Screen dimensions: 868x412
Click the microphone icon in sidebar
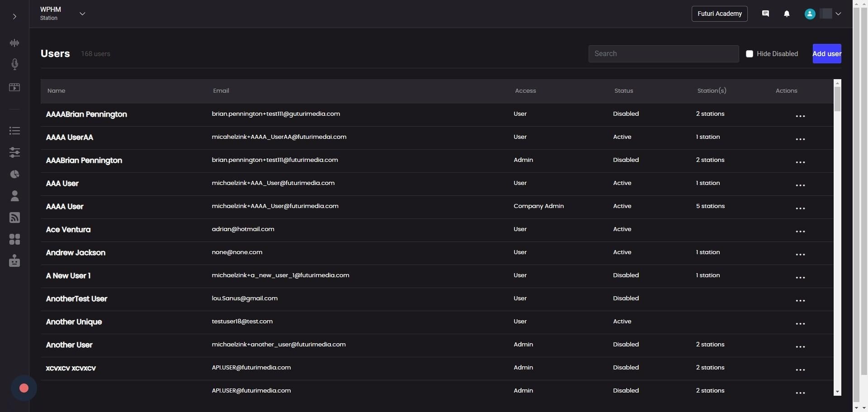tap(14, 64)
